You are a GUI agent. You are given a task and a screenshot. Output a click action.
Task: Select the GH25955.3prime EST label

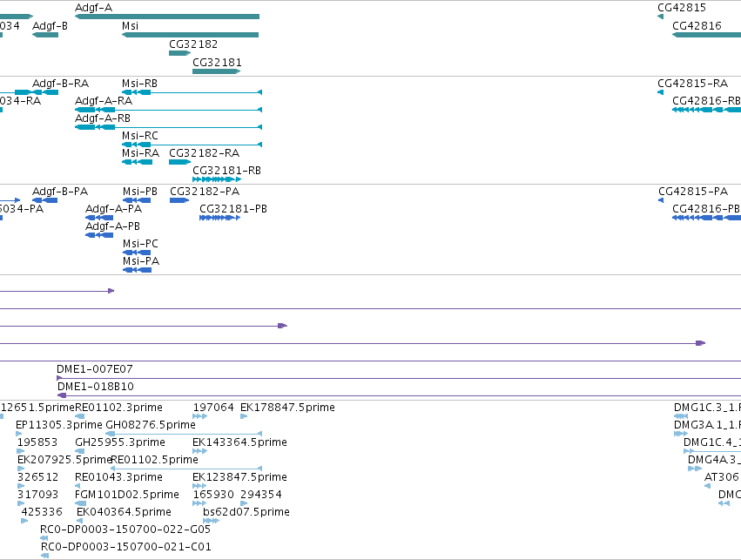point(120,442)
